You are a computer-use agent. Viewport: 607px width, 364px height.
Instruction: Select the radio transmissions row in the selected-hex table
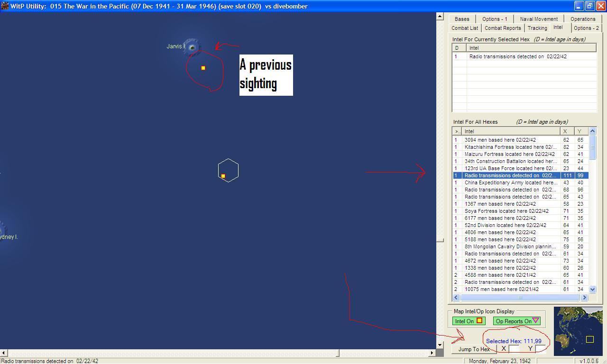pyautogui.click(x=524, y=56)
